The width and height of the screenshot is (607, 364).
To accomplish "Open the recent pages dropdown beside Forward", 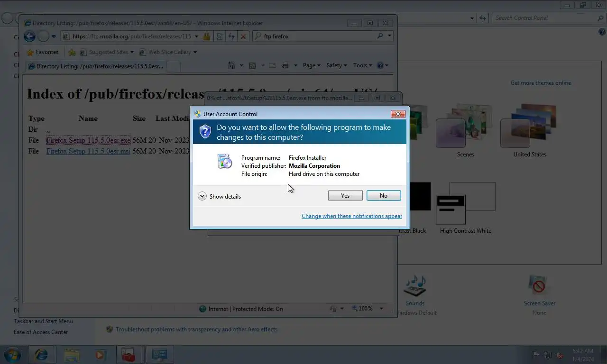I will 54,36.
